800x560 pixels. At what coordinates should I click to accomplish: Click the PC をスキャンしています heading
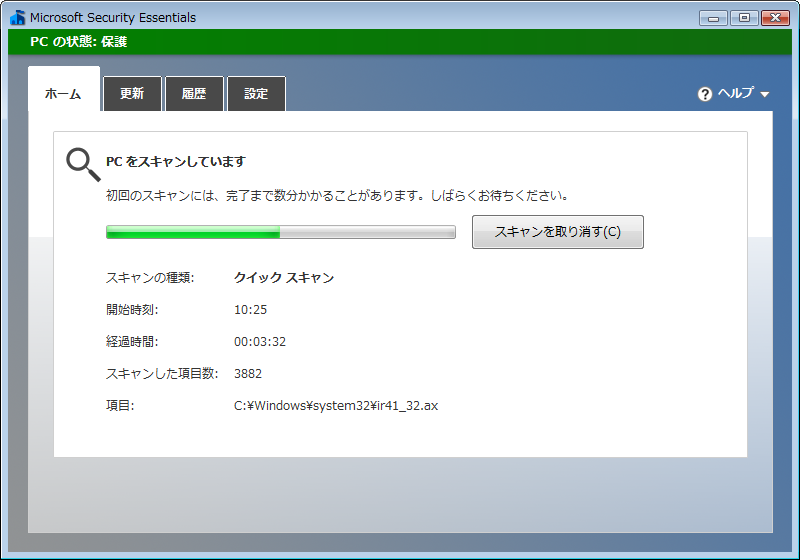(x=176, y=162)
